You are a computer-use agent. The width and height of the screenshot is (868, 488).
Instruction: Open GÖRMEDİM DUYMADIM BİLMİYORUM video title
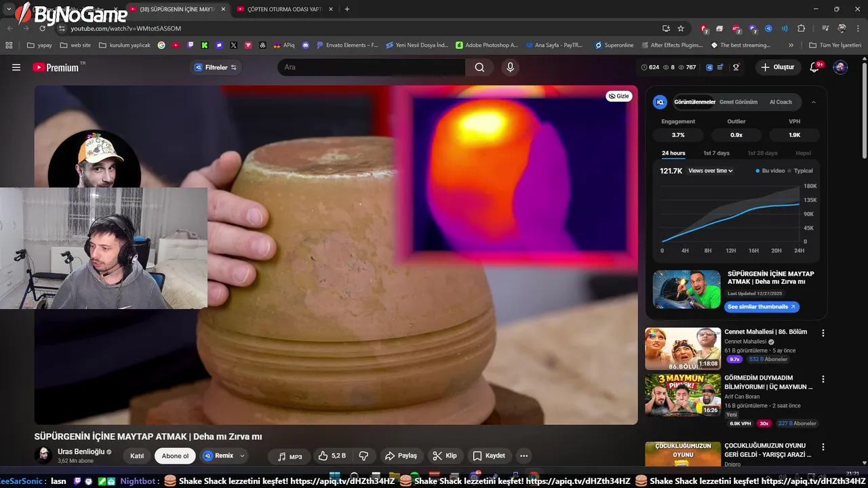pos(769,382)
